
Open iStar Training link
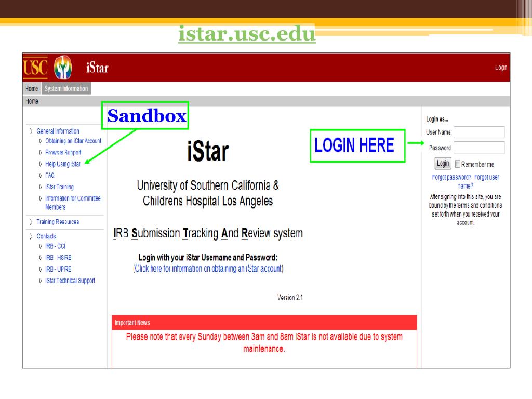coord(59,187)
